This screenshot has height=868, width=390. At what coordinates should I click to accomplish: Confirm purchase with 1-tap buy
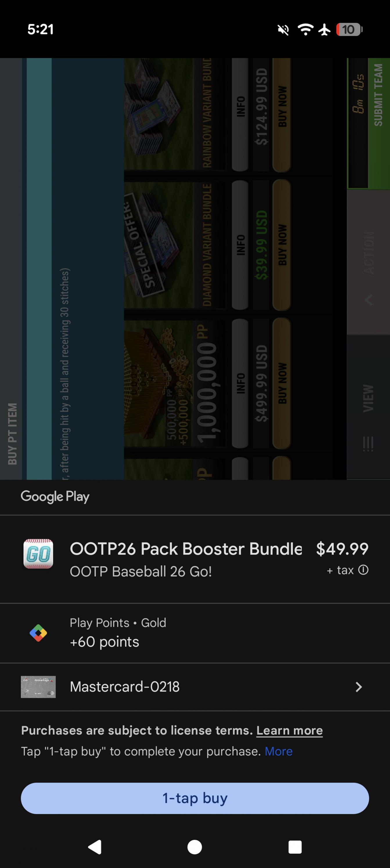[x=195, y=798]
